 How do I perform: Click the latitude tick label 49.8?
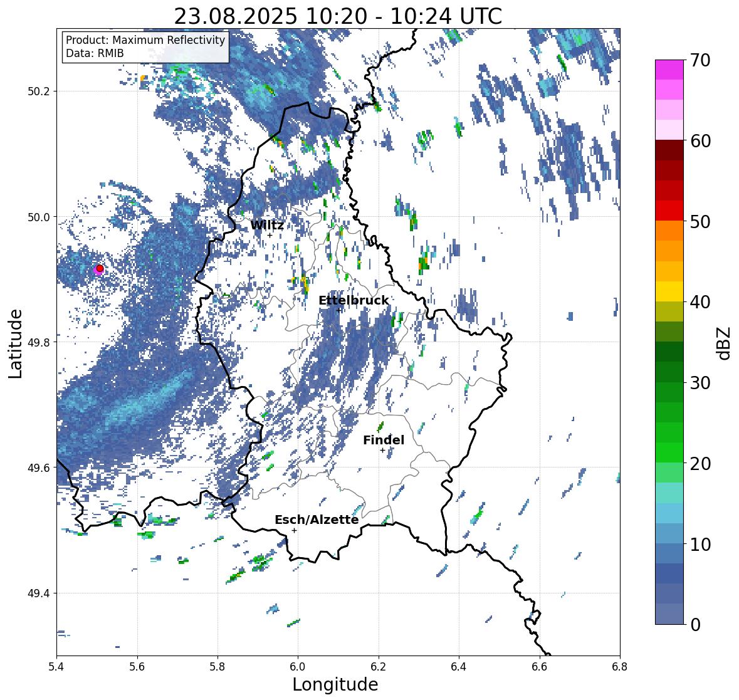pos(39,342)
